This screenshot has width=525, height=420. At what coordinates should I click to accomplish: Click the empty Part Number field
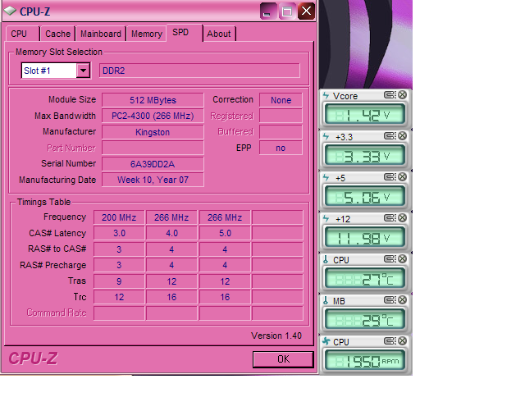[x=153, y=148]
